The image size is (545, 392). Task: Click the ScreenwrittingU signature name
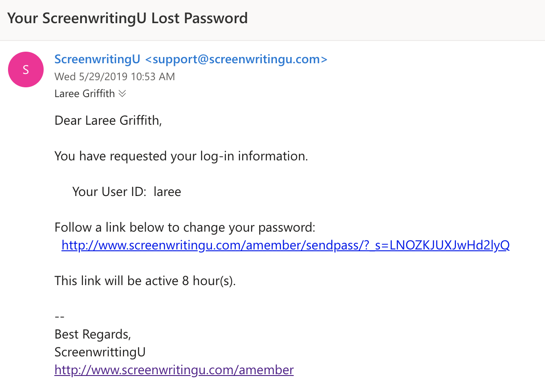coord(100,352)
